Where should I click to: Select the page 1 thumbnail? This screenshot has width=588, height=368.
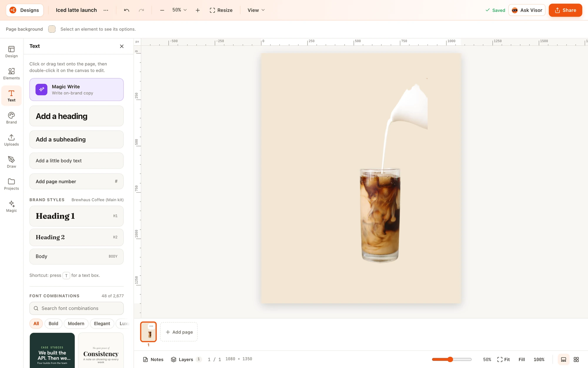148,332
